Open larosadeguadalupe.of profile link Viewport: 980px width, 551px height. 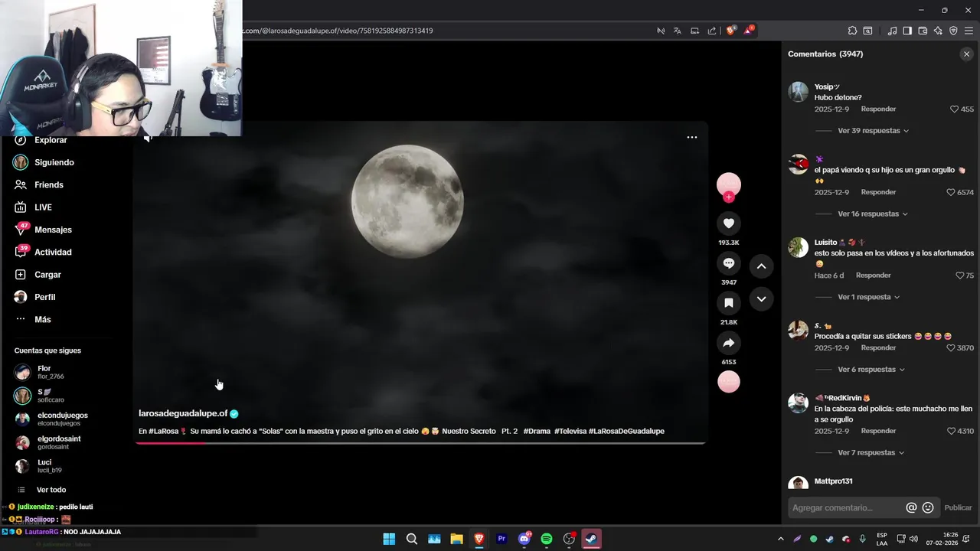(183, 413)
